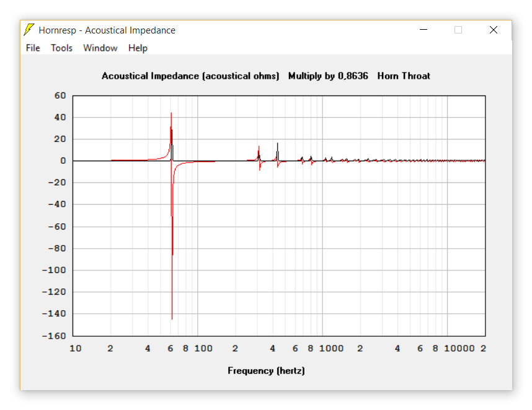The width and height of the screenshot is (532, 410).
Task: Open the File menu
Action: pos(33,48)
